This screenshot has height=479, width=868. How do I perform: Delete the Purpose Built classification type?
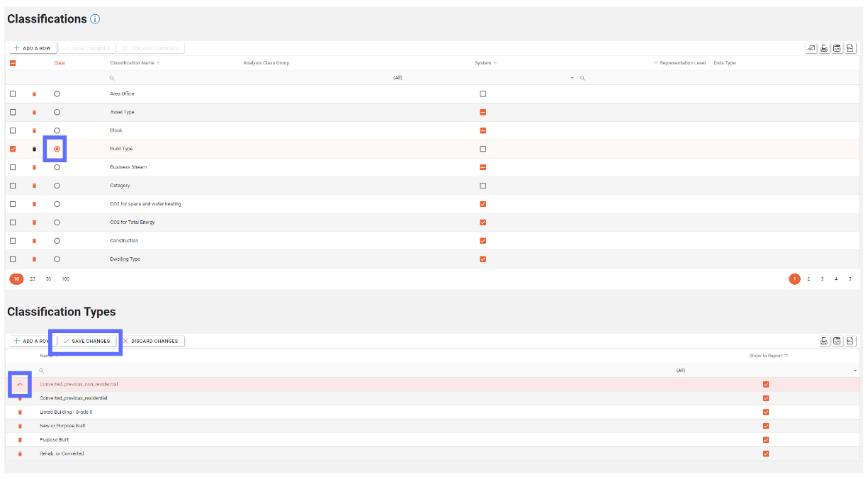click(x=20, y=440)
